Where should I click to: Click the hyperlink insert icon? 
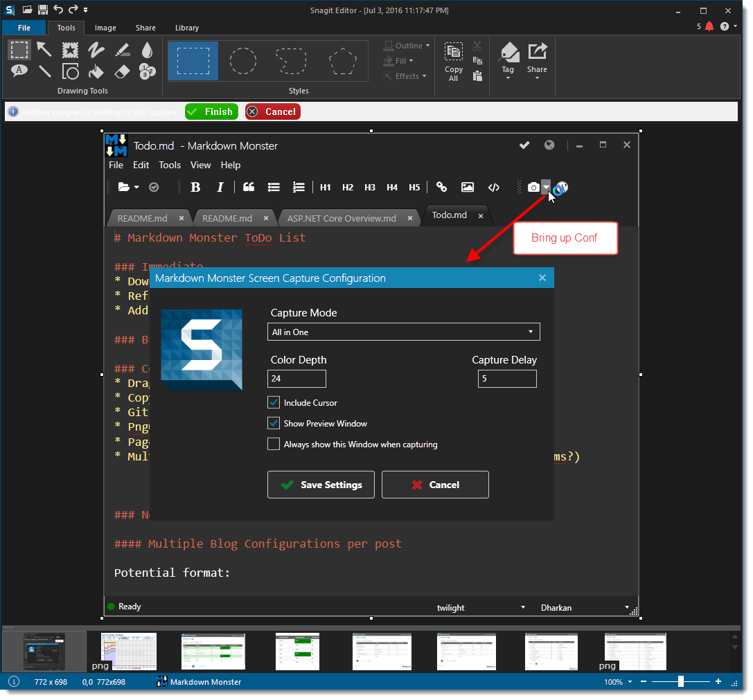point(441,187)
